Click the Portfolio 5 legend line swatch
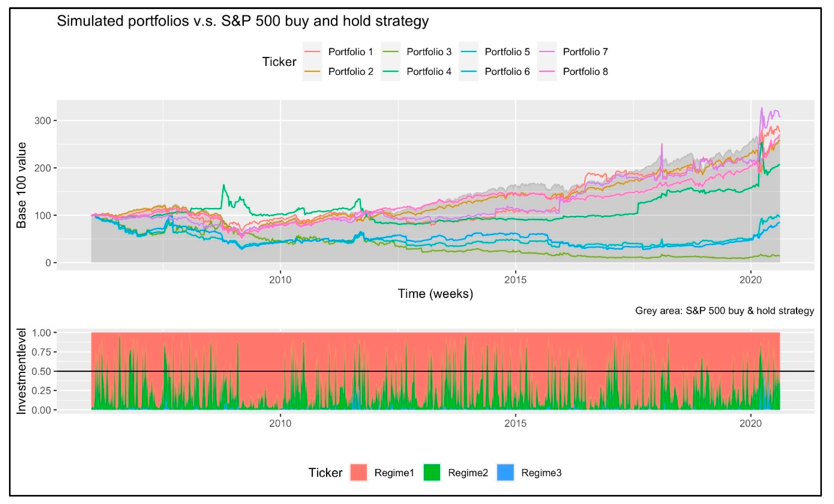Viewport: 834px width, 504px height. pyautogui.click(x=468, y=52)
